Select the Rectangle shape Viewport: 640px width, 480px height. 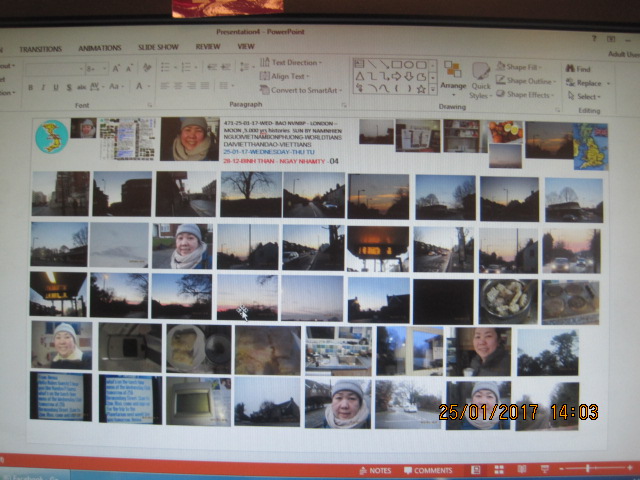pos(397,64)
